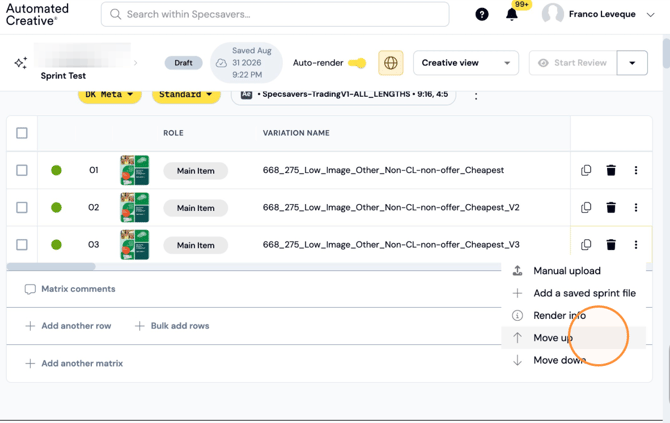Click the green status dot in row 02

56,207
